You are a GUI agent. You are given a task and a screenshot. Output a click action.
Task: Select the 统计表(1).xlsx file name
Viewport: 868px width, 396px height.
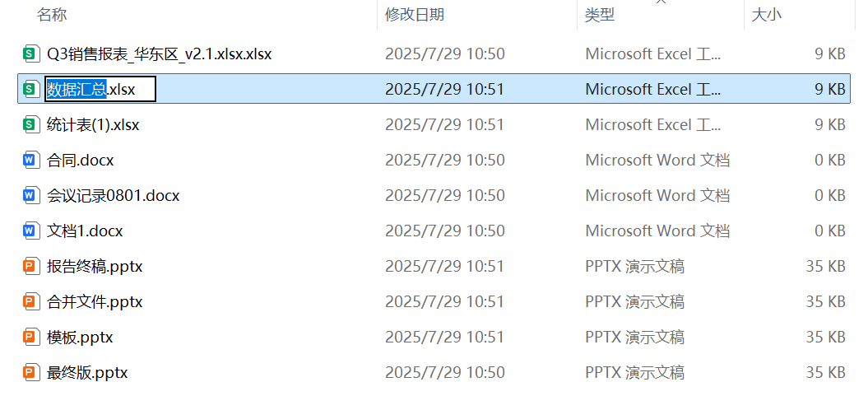click(93, 125)
